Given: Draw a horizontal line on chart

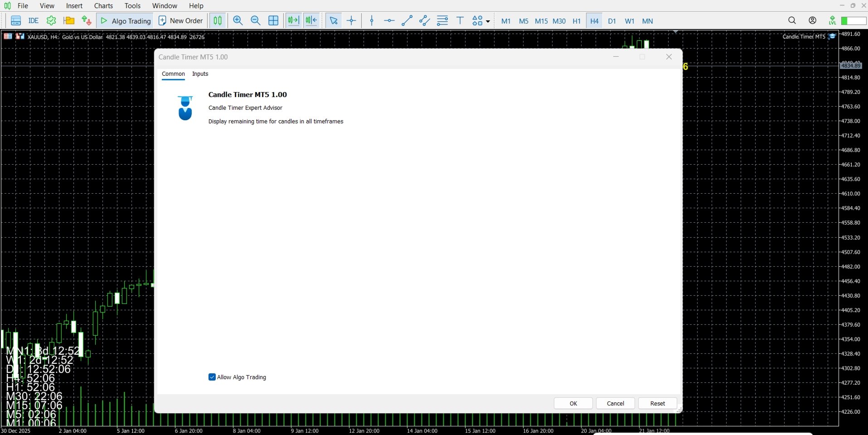Looking at the screenshot, I should (x=389, y=21).
